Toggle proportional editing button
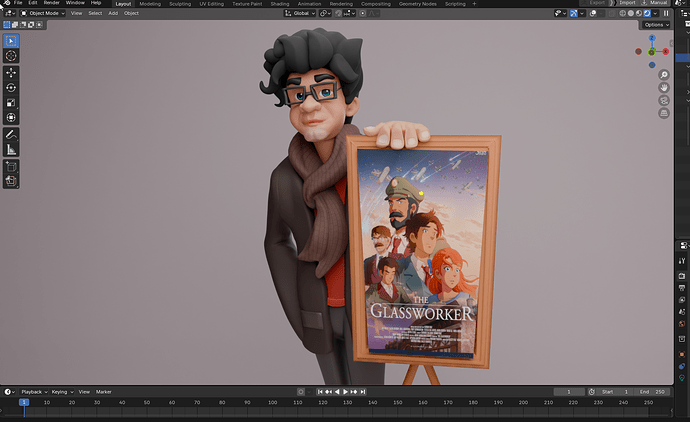Viewport: 690px width, 422px height. coord(363,13)
